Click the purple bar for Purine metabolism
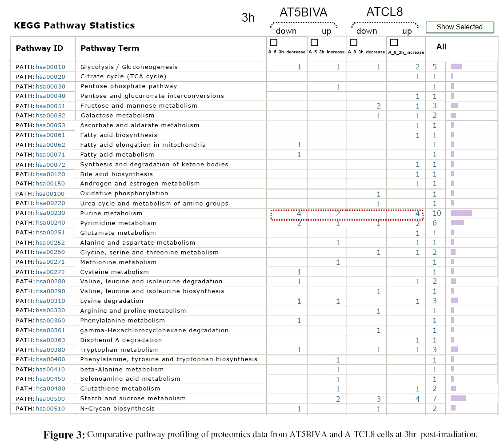Screen dimensions: 504x443 click(461, 213)
